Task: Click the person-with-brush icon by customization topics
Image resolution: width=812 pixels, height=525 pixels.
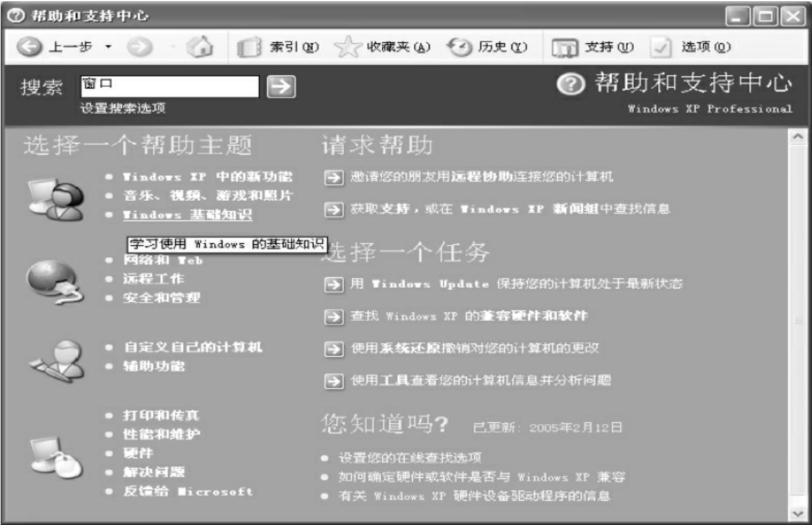Action: point(57,361)
